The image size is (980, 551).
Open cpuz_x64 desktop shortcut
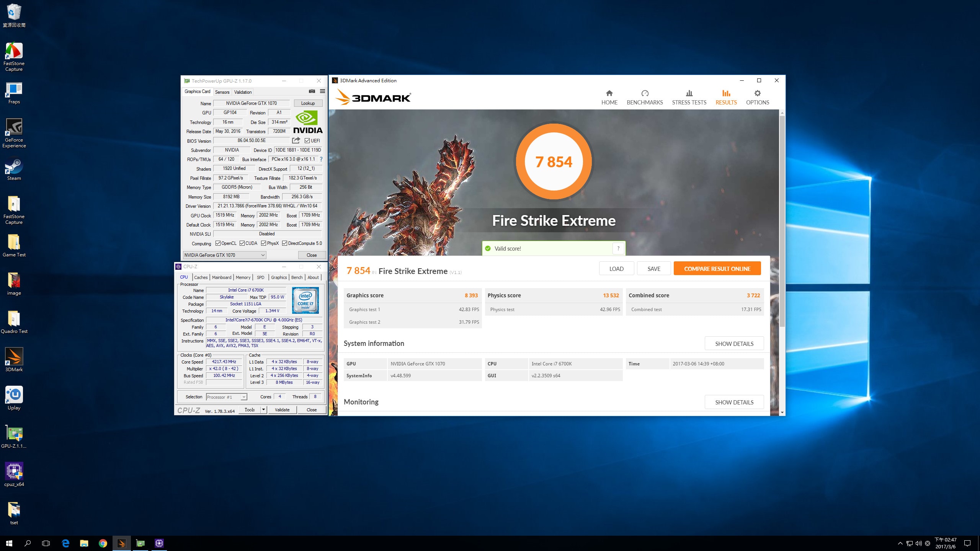[14, 474]
